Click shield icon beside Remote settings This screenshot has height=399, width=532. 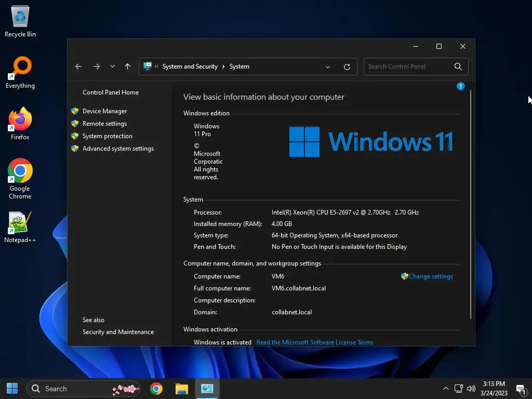[x=75, y=124]
